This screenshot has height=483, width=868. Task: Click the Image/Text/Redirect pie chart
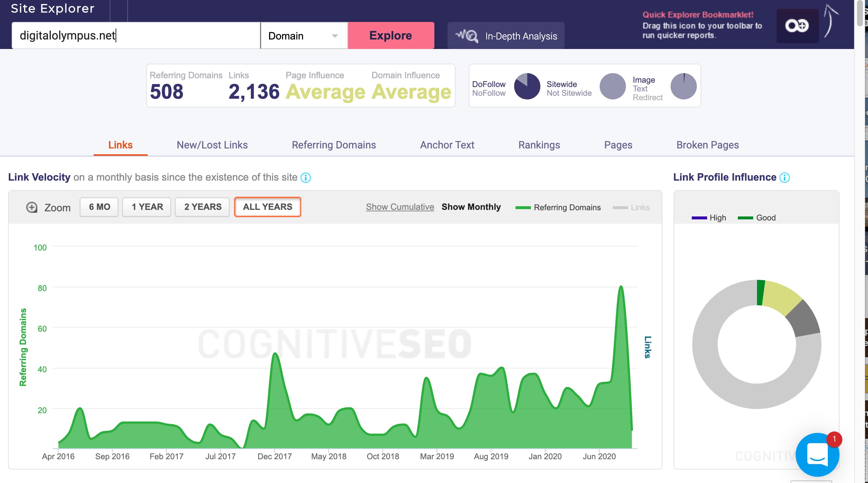[683, 86]
